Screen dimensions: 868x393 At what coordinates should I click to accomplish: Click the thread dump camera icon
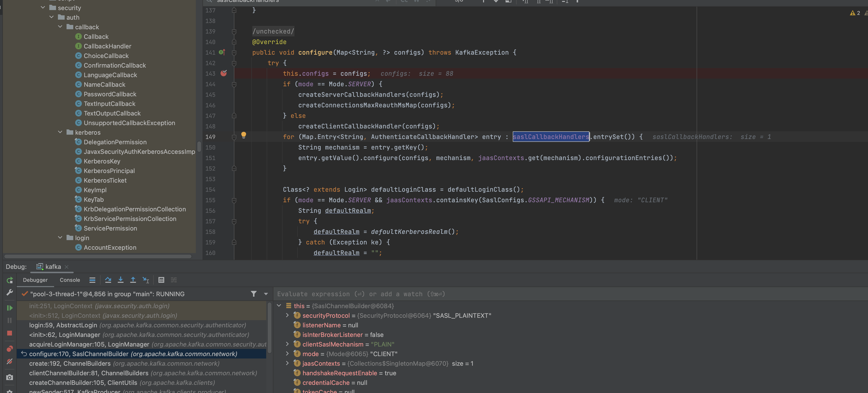tap(9, 377)
